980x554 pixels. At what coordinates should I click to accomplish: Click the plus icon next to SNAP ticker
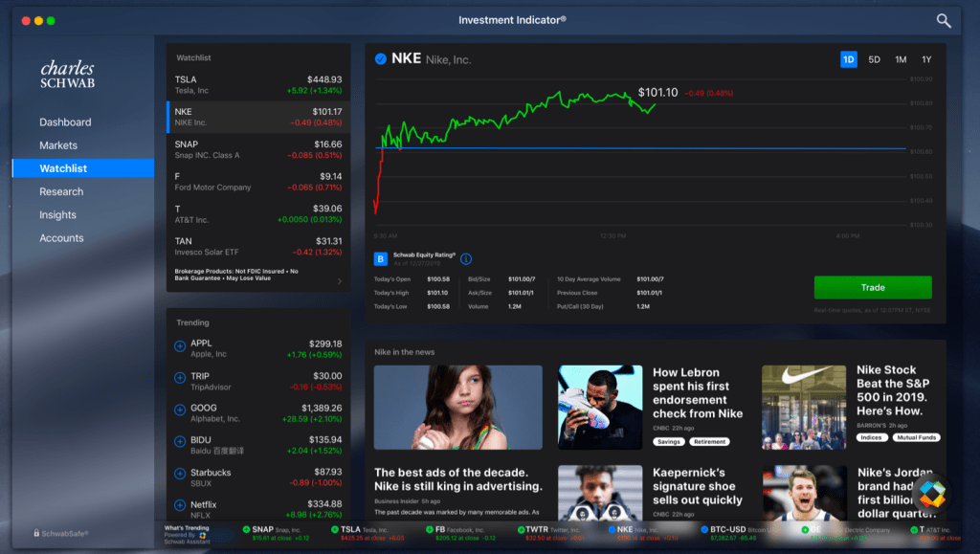point(246,530)
